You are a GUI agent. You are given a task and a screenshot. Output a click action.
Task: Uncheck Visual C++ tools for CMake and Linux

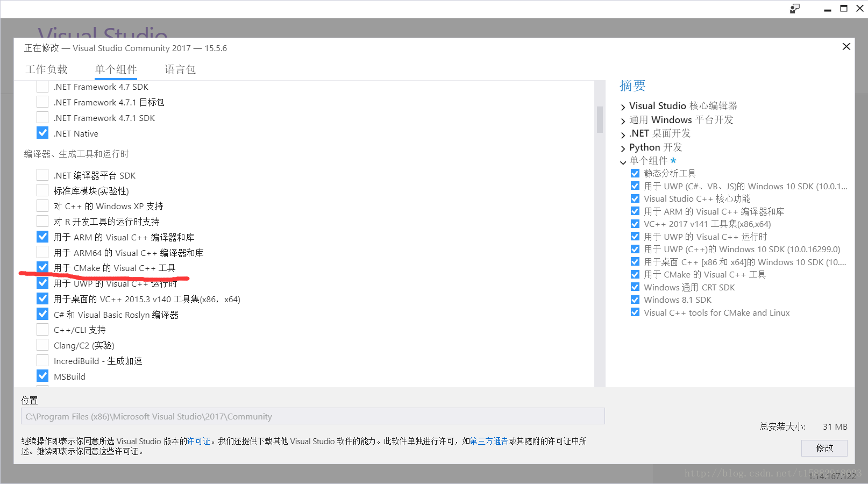635,312
